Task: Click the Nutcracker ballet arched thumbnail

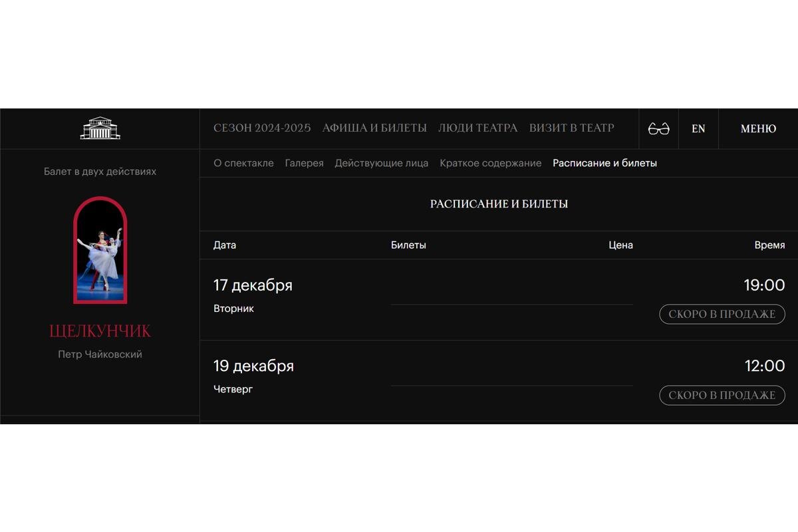Action: 100,250
